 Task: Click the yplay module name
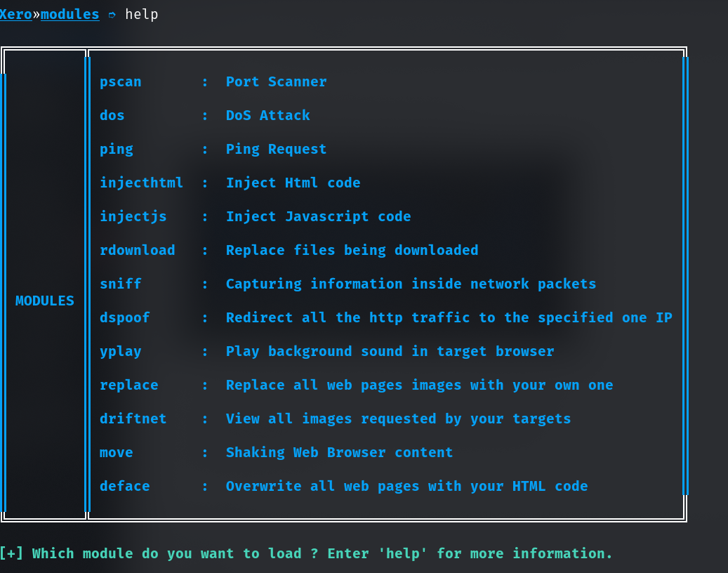tap(120, 352)
